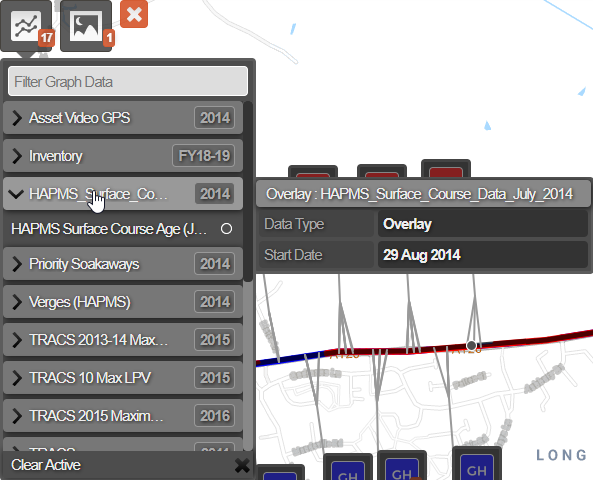
Task: Click the Clear Active button
Action: (x=46, y=465)
